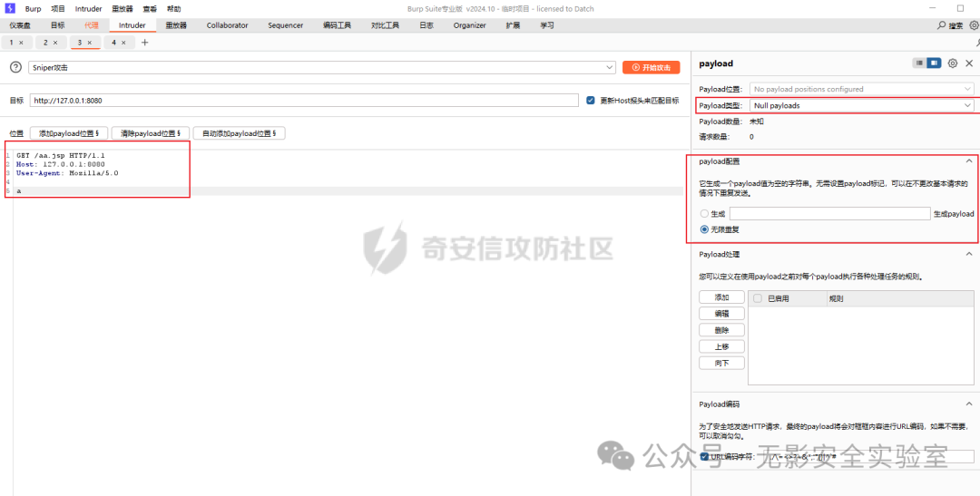Toggle the 已启用 header checkbox

coord(758,298)
